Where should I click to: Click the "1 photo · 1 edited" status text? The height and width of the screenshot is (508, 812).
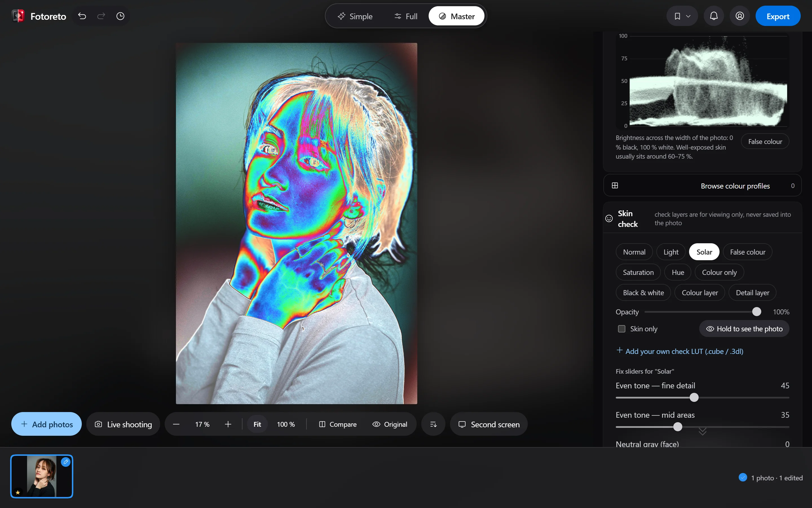(777, 478)
